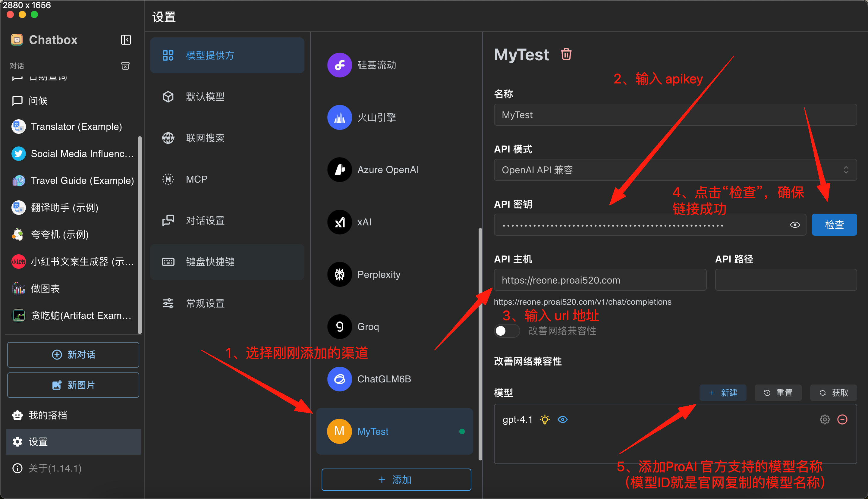Open 模型提供方 settings tab
Viewport: 868px width, 499px height.
(x=227, y=55)
